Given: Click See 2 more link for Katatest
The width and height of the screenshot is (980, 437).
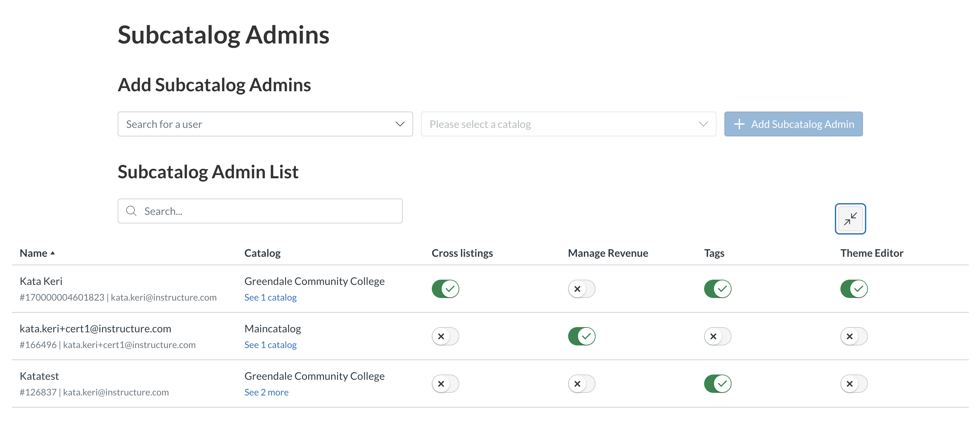Looking at the screenshot, I should click(x=266, y=393).
